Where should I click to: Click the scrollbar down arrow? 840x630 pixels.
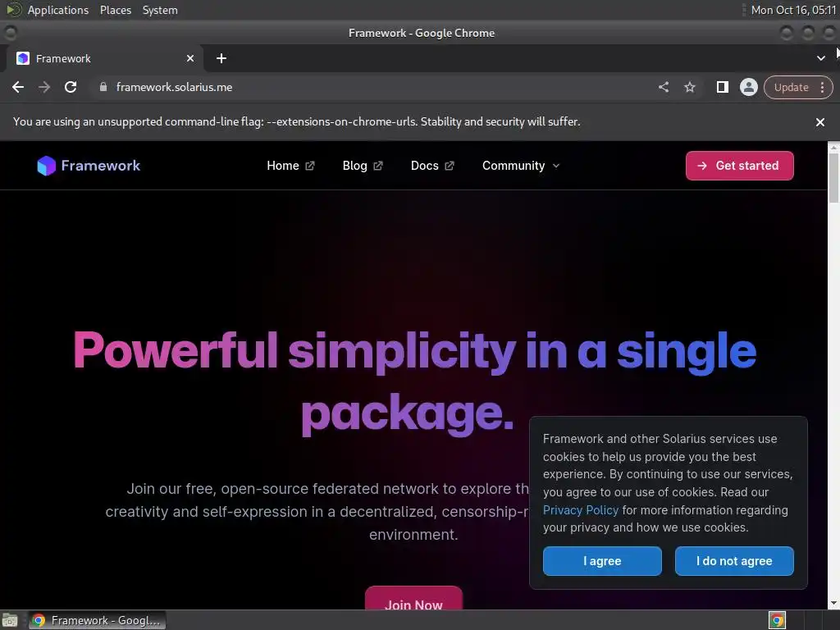[833, 604]
